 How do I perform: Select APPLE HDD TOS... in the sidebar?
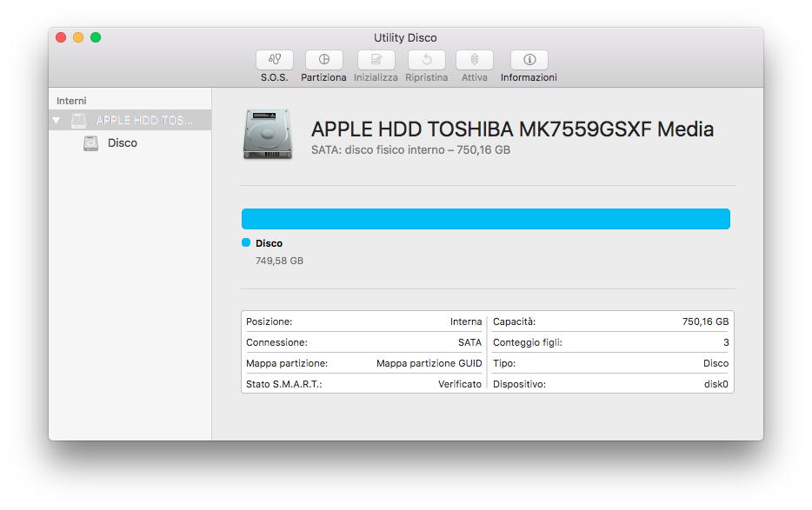pyautogui.click(x=143, y=121)
